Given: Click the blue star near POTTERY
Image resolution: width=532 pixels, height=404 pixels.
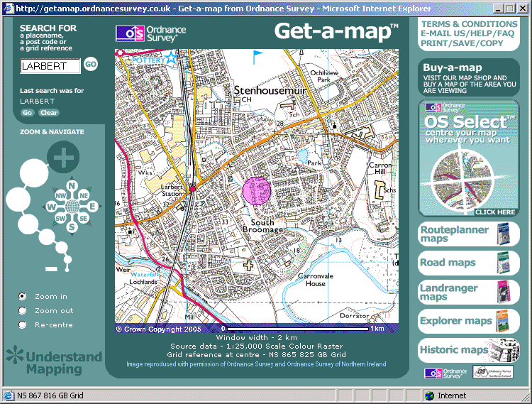Looking at the screenshot, I should (x=171, y=58).
